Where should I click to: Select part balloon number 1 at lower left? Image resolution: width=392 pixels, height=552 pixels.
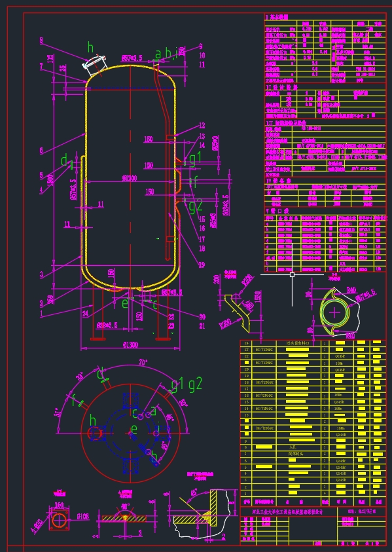pyautogui.click(x=41, y=313)
